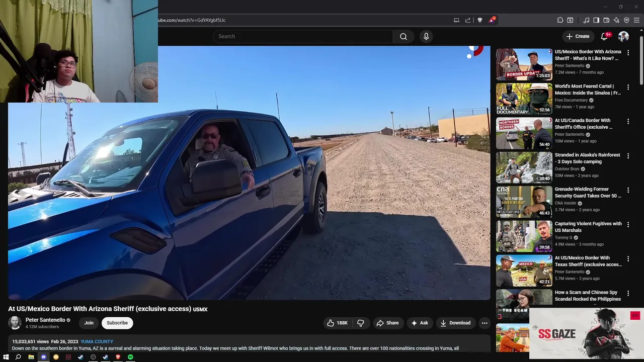This screenshot has width=644, height=362.
Task: Click the share page icon in address bar
Action: pos(468,20)
